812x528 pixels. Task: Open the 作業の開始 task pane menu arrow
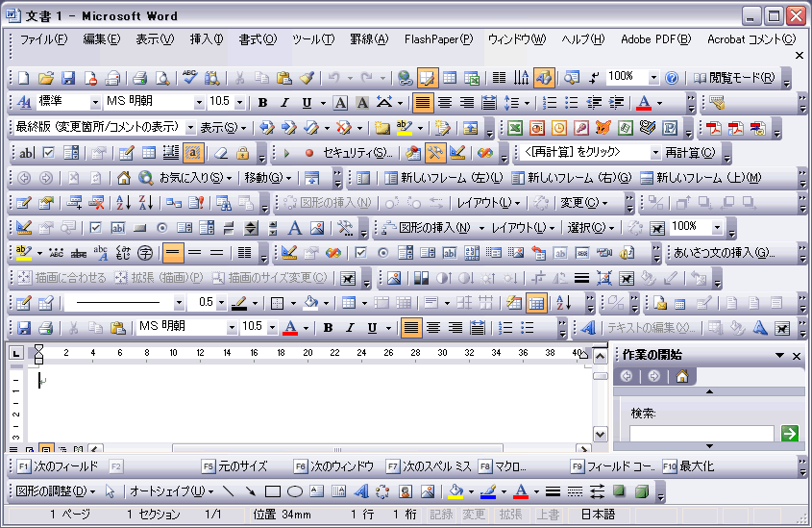779,356
